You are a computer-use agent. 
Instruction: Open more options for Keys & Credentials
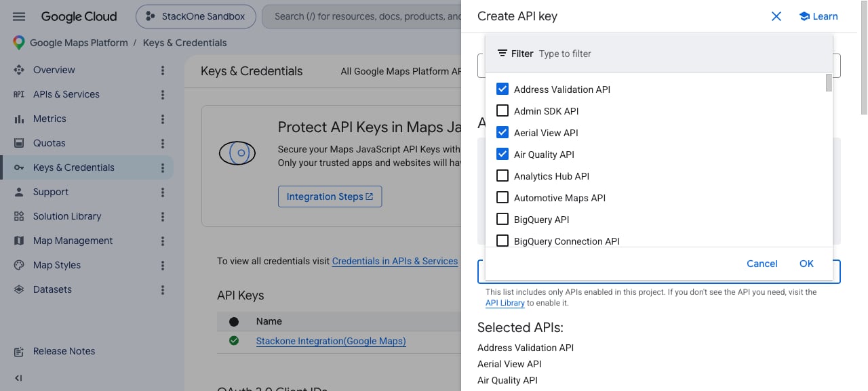tap(163, 167)
